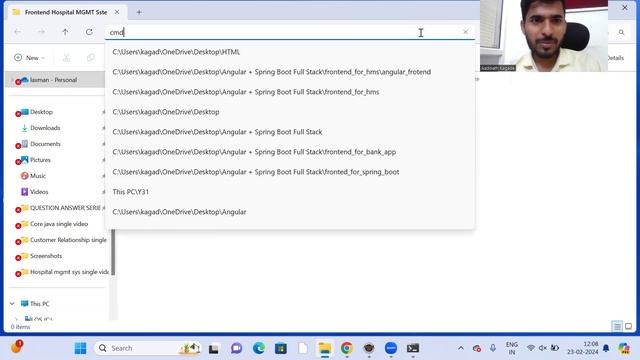Image resolution: width=640 pixels, height=360 pixels.
Task: Close the Frontend Hospital MGMT tab
Action: coord(117,12)
